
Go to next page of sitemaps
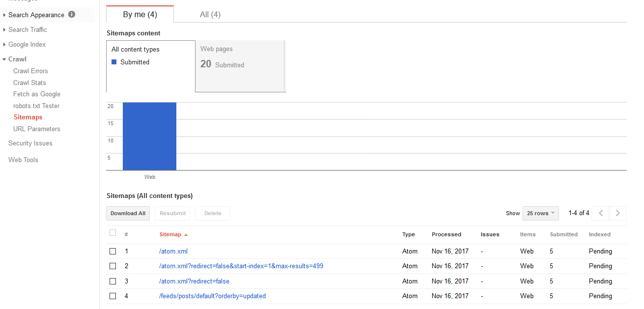click(x=618, y=213)
